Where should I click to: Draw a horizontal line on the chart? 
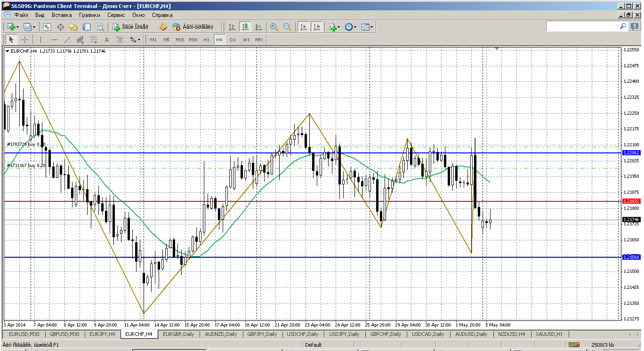click(x=54, y=40)
